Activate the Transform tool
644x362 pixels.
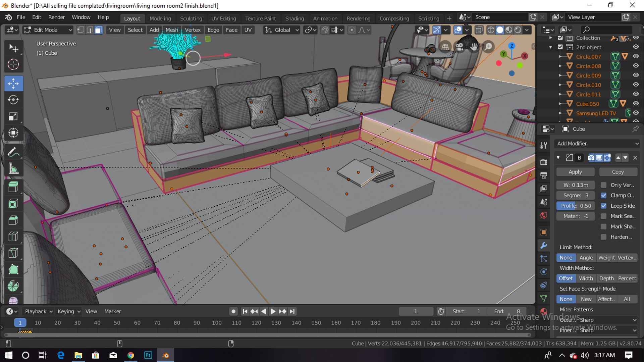coord(13,133)
